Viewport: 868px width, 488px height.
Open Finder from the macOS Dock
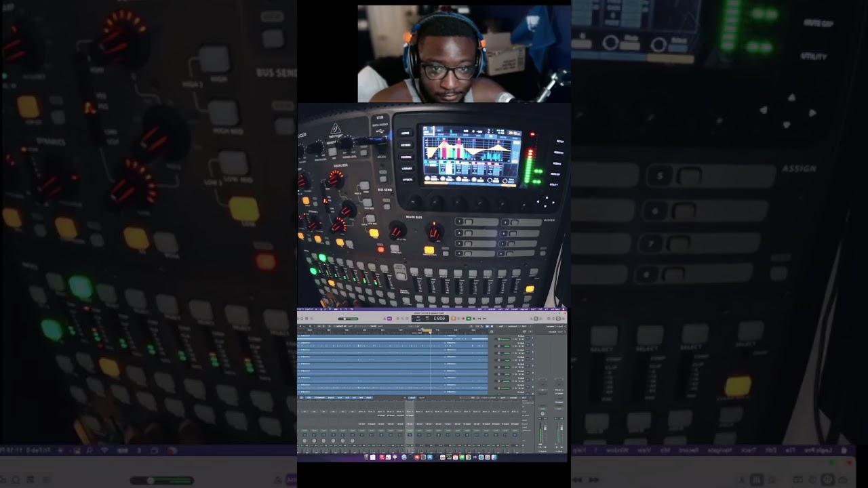(x=494, y=457)
